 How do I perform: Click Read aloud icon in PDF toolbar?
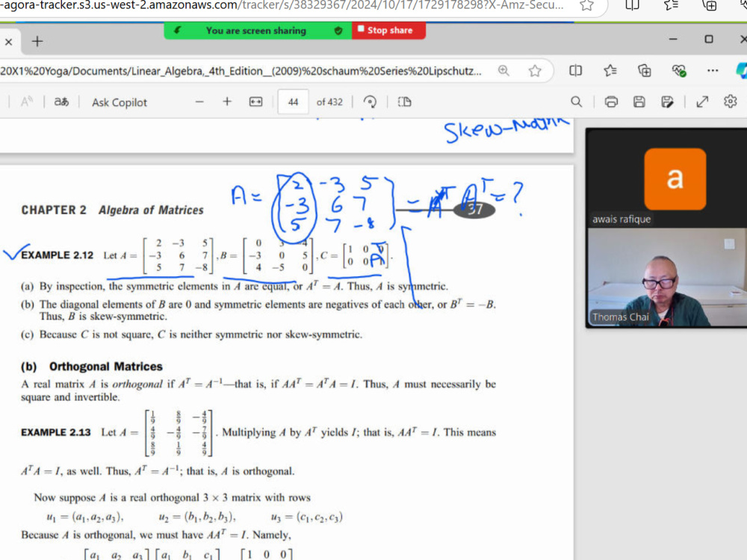[27, 102]
